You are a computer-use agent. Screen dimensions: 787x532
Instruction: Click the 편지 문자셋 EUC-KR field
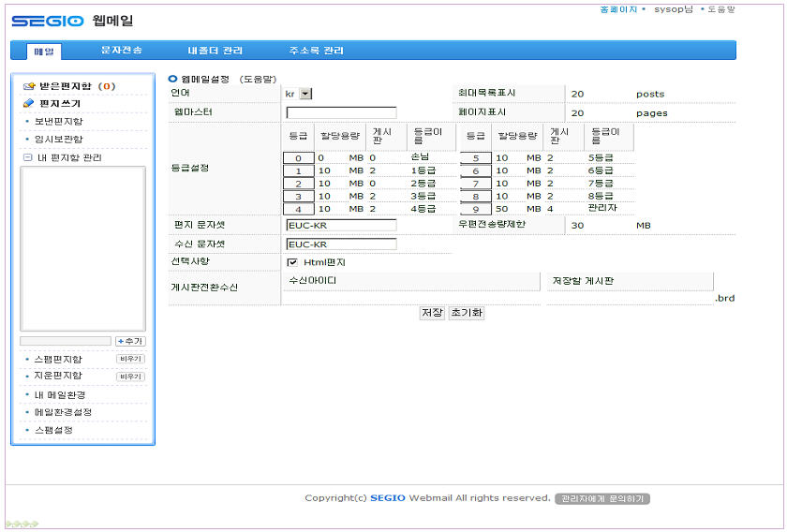(x=341, y=226)
